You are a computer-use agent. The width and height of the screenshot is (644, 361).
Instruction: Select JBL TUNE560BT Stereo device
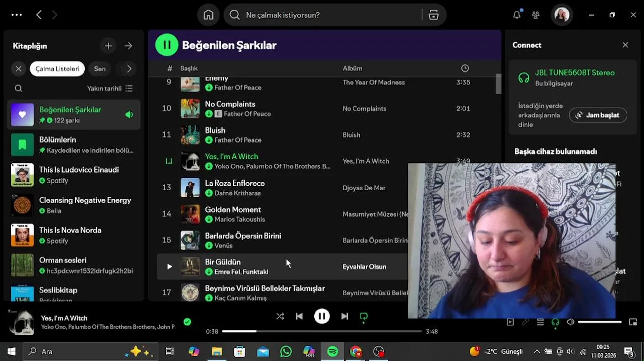point(575,73)
